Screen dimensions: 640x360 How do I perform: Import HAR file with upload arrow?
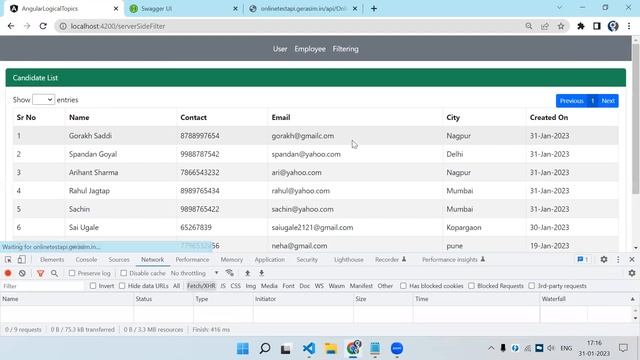(247, 273)
